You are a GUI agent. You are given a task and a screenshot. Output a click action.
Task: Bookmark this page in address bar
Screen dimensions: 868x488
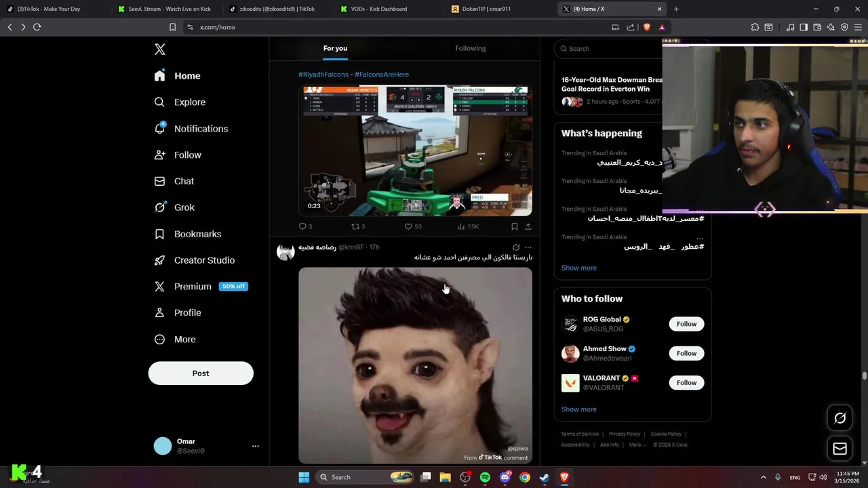point(172,27)
